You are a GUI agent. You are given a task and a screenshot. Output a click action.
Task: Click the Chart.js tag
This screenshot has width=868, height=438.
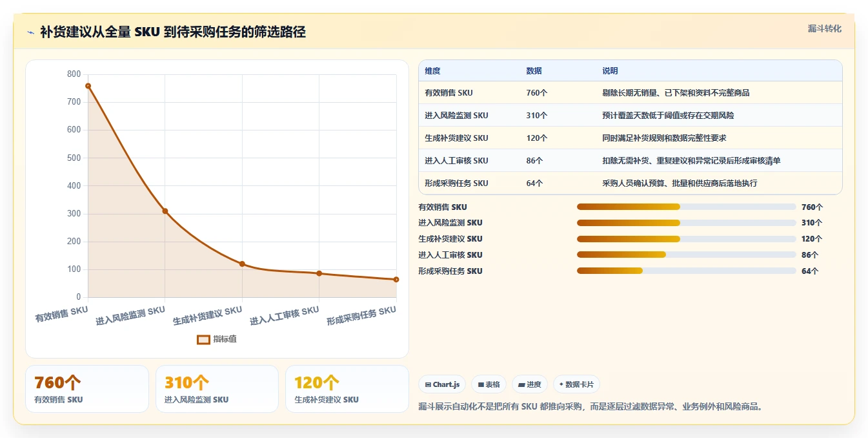pyautogui.click(x=442, y=384)
